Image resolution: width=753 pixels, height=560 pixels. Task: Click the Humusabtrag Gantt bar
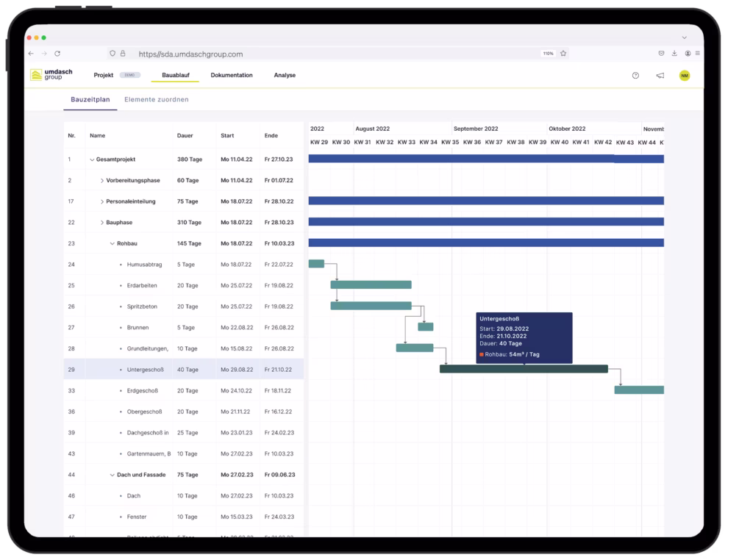[x=316, y=263]
